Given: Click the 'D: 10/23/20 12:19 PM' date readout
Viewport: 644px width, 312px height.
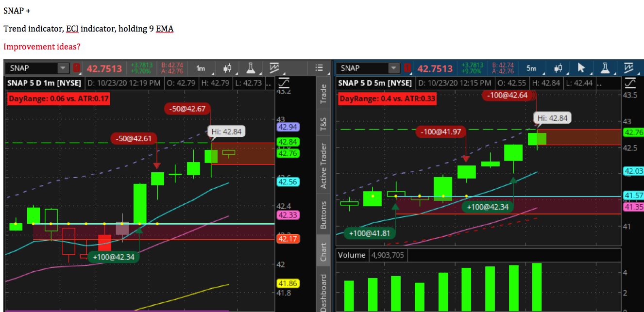Looking at the screenshot, I should (x=124, y=83).
